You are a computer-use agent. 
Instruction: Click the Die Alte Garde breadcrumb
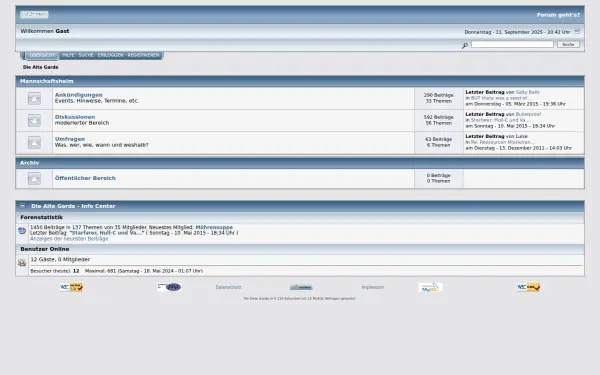click(41, 67)
